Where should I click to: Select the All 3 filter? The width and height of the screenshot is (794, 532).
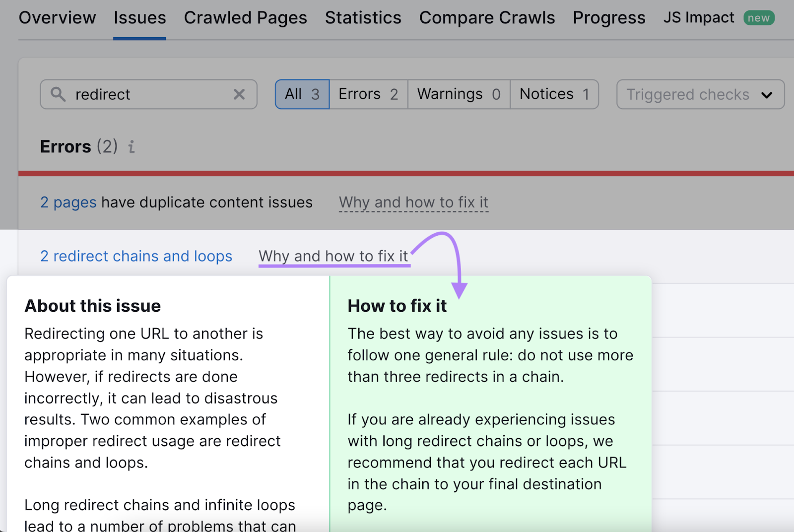coord(302,94)
